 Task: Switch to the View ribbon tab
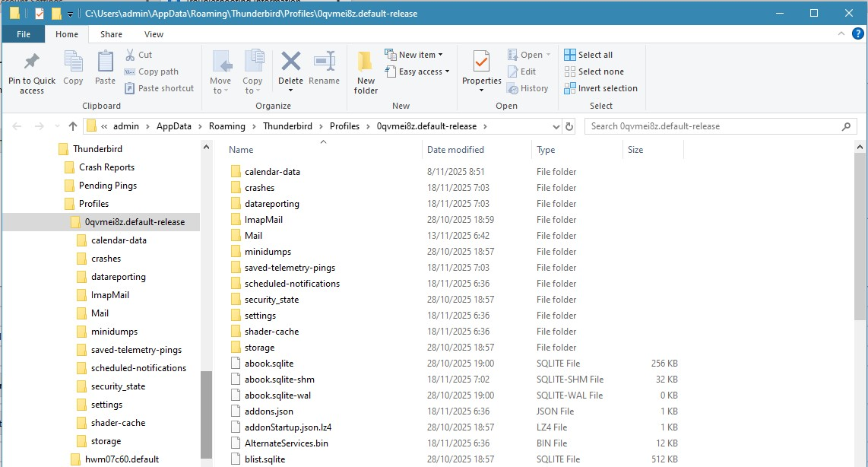(154, 34)
